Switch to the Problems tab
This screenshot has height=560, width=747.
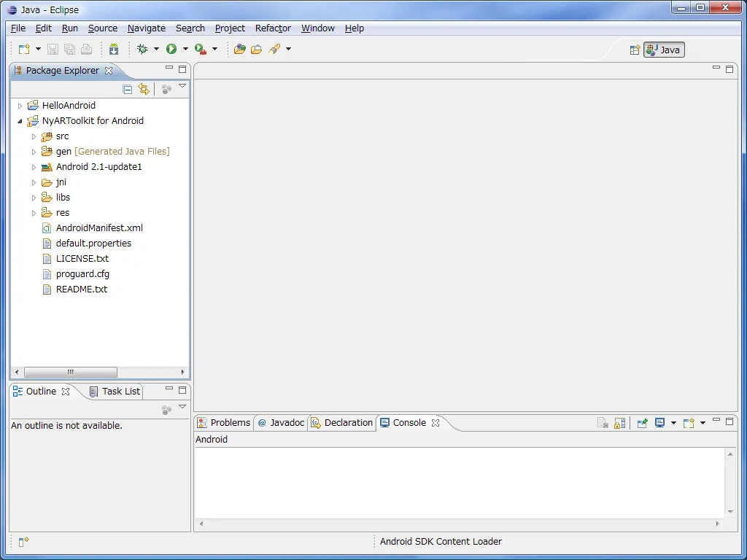click(223, 423)
